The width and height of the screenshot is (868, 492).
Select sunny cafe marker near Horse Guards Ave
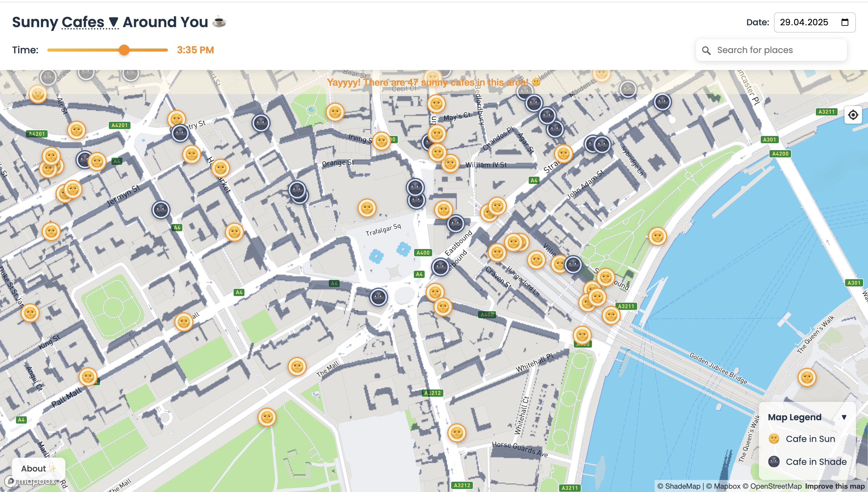(x=457, y=433)
